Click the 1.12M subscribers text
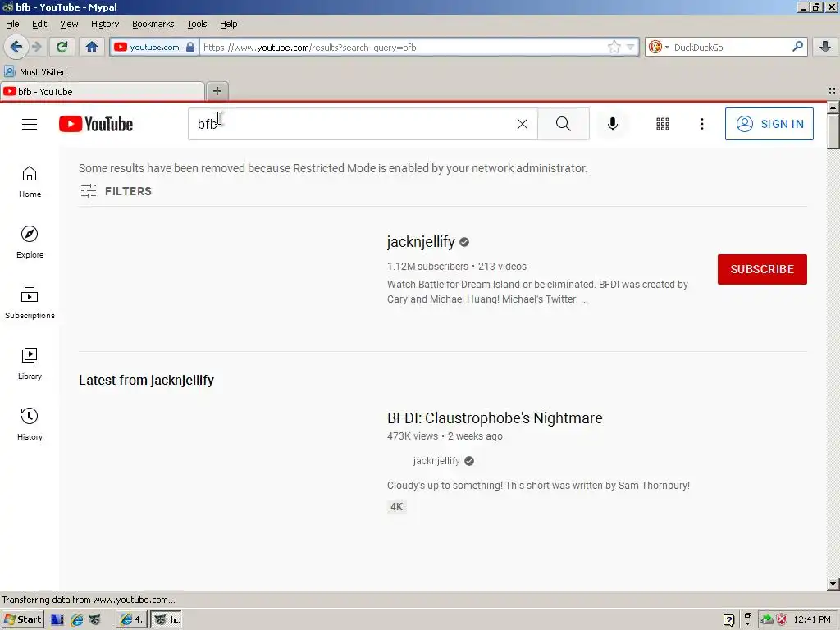The image size is (840, 630). [x=427, y=267]
